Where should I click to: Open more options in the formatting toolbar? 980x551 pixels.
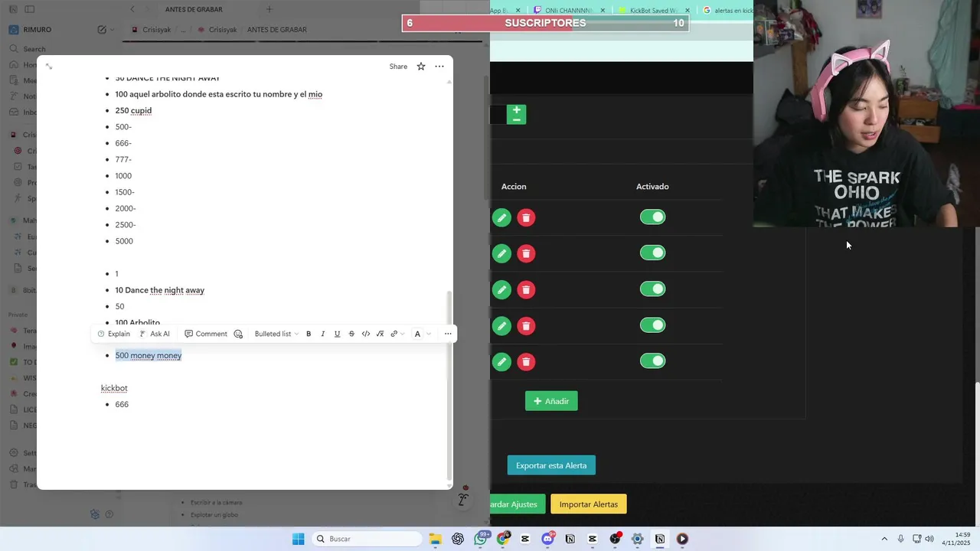coord(448,334)
